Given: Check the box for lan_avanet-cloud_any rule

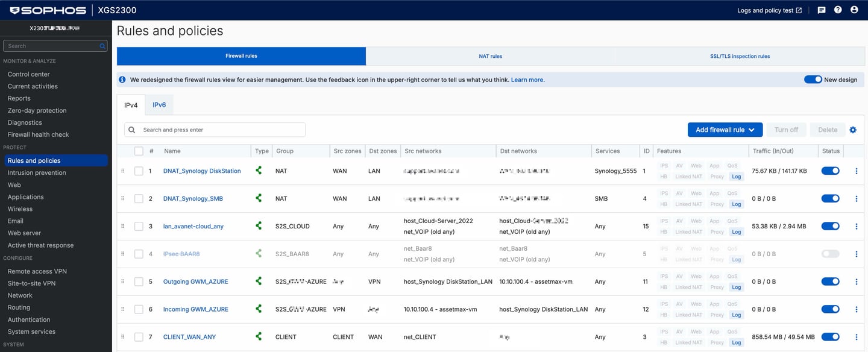Looking at the screenshot, I should pyautogui.click(x=139, y=227).
